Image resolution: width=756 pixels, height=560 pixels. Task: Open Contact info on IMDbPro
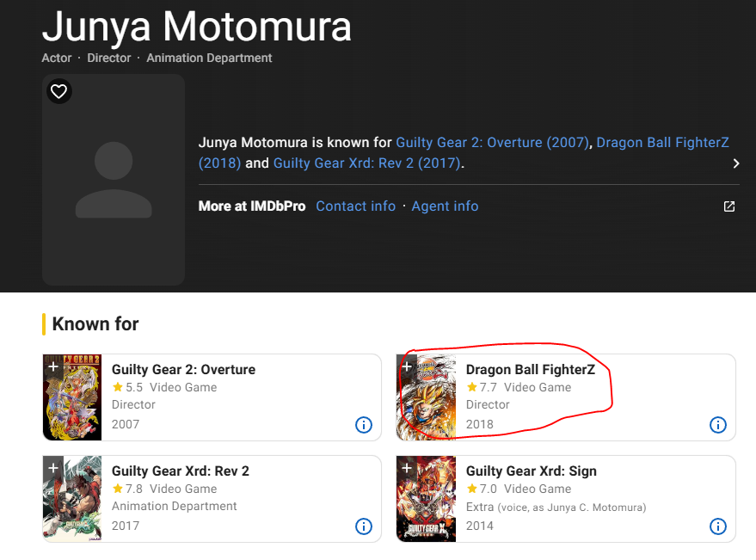click(x=356, y=206)
